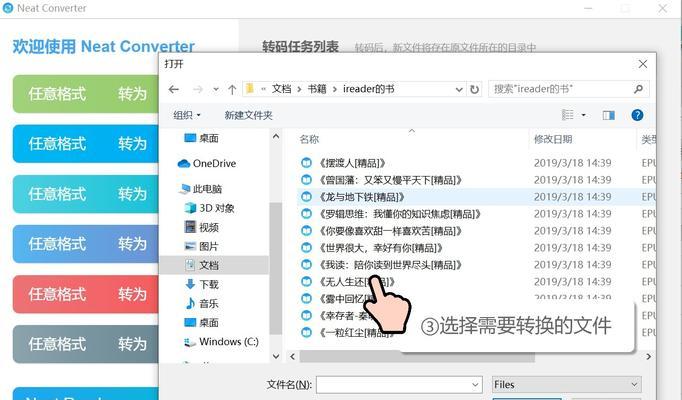This screenshot has width=682, height=400.
Task: Open the 下载 folder
Action: point(201,284)
